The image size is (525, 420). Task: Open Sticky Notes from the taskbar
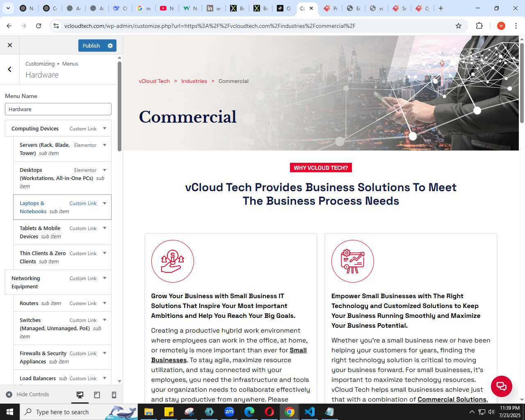click(169, 412)
